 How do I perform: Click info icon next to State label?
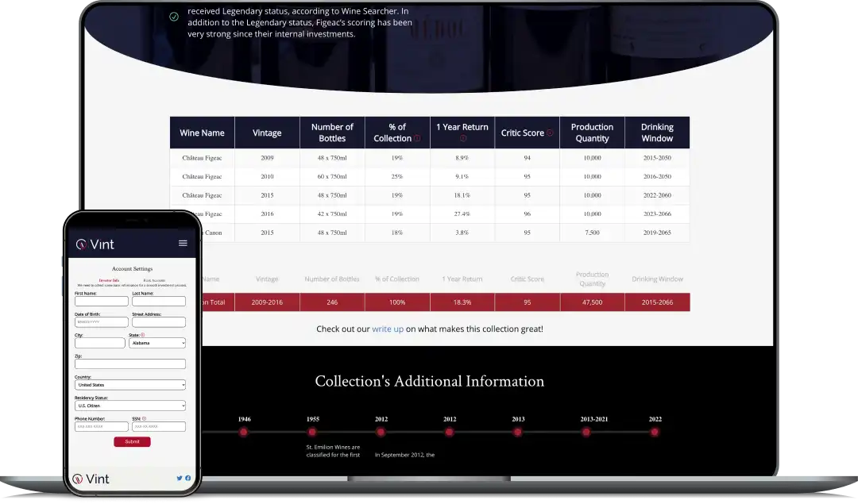[x=143, y=334]
